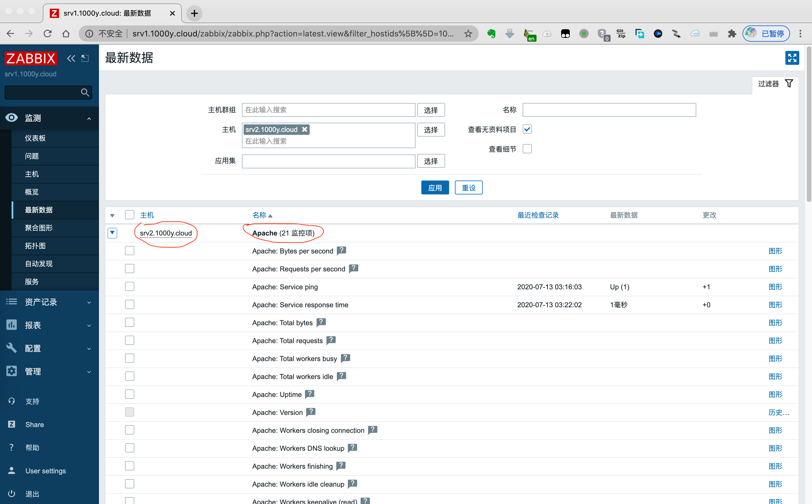Open the help icon for Apache: Requests per second
The image size is (812, 504).
click(x=353, y=268)
